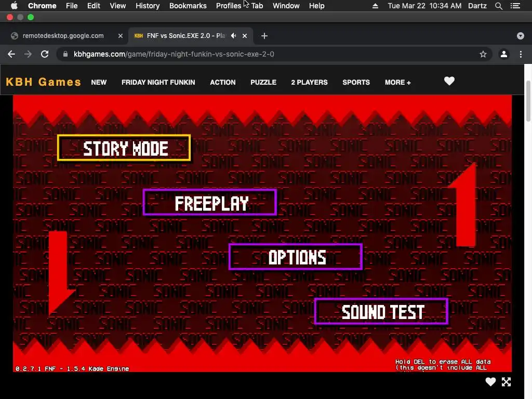Select STORY MODE in game menu
The width and height of the screenshot is (532, 399).
point(124,148)
